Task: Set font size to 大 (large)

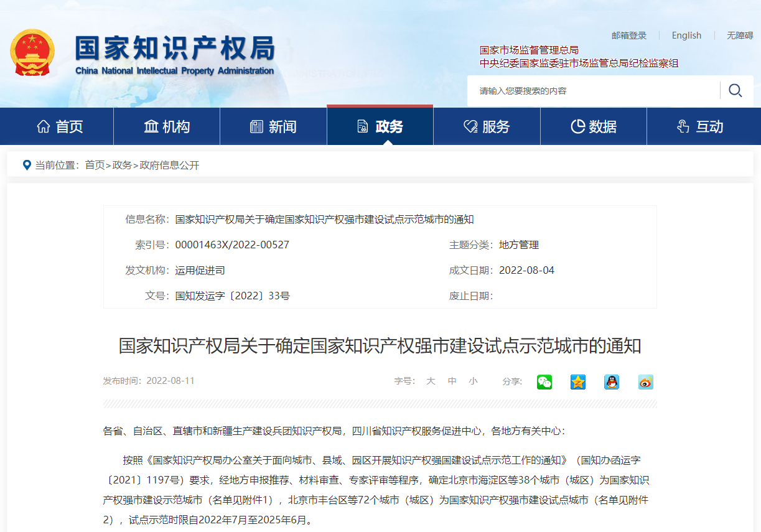Action: (x=431, y=381)
